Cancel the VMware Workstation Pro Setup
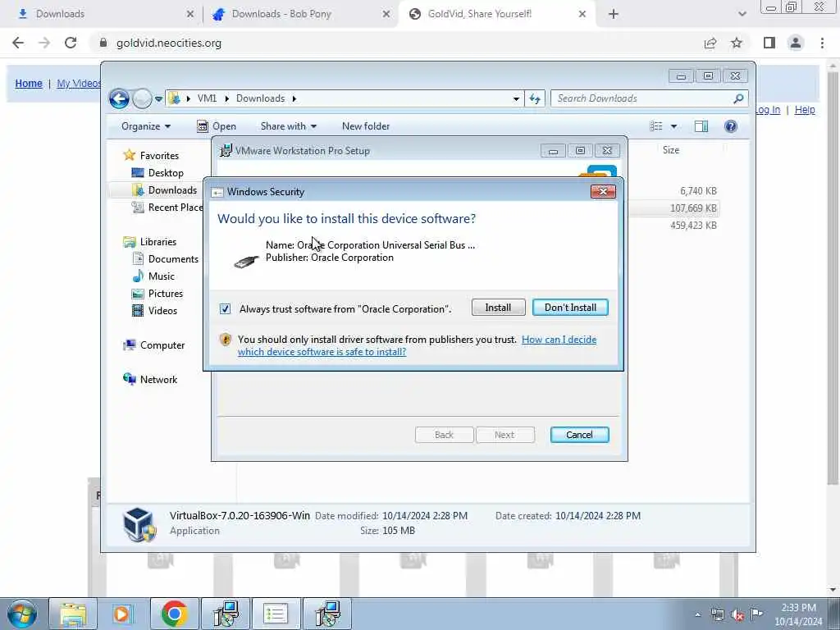 (579, 435)
